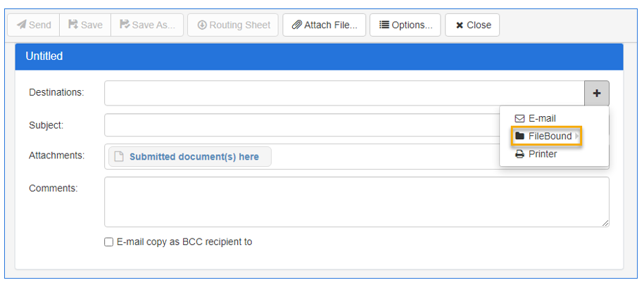Click the Untitled blue header bar
This screenshot has height=285, width=644.
pos(319,56)
